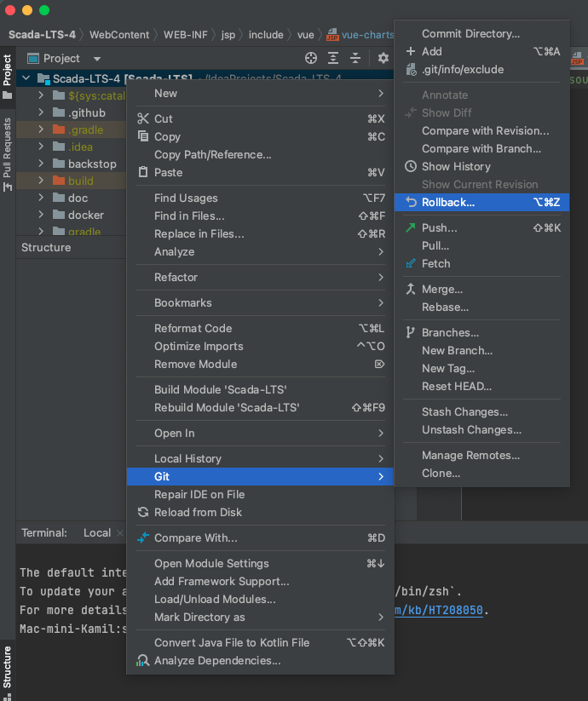
Task: Click the Paste clipboard icon
Action: (x=143, y=172)
